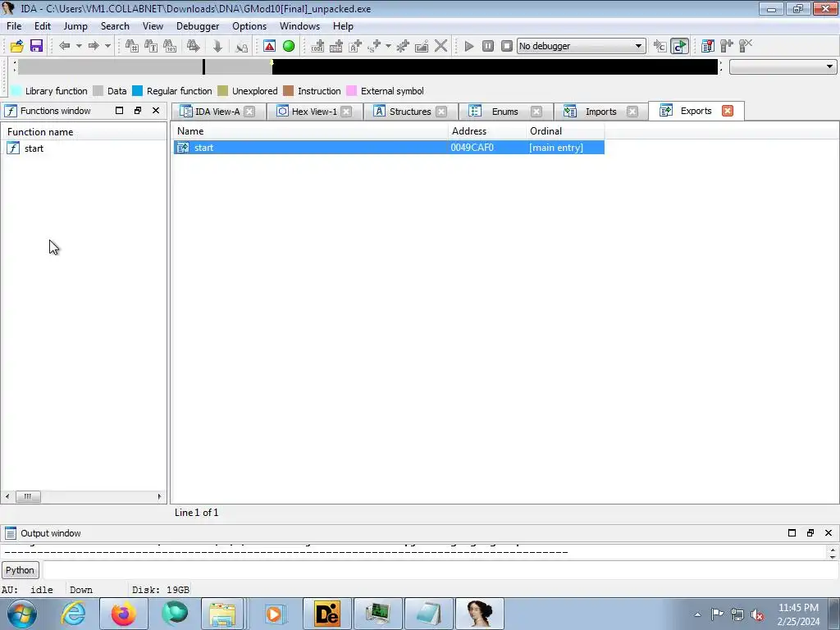
Task: Sort by the Function name column header
Action: coord(84,132)
